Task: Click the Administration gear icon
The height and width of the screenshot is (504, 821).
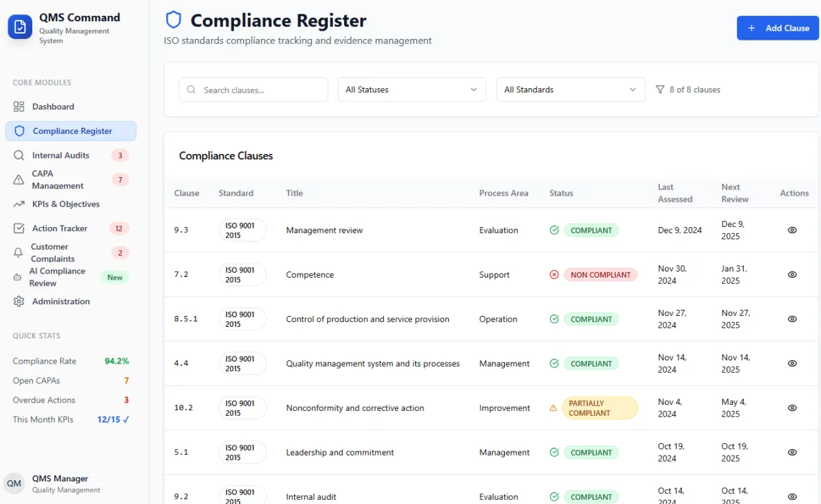Action: tap(19, 302)
